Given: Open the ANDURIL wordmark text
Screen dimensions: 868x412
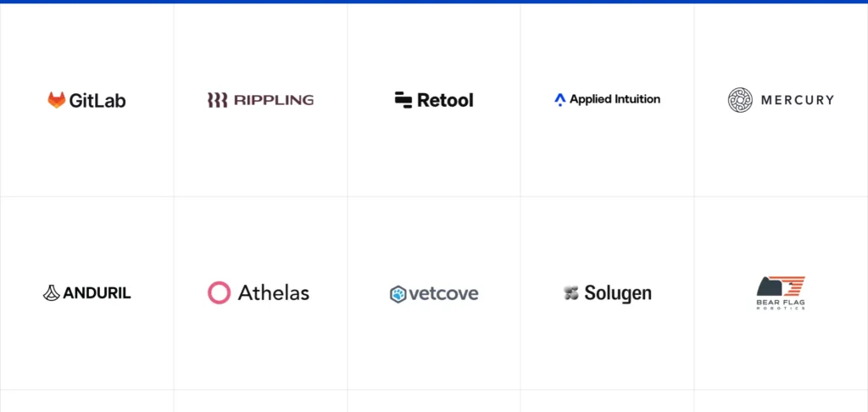Looking at the screenshot, I should pos(97,293).
